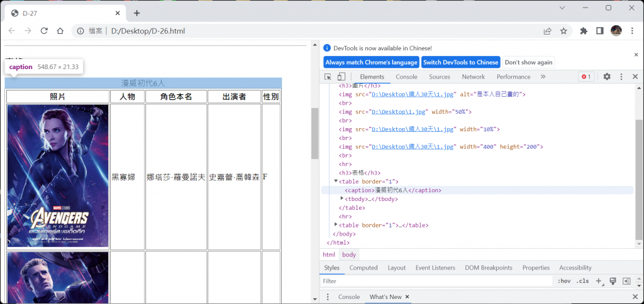Show more DevTools tabs with the chevrons
This screenshot has width=644, height=304.
point(543,77)
